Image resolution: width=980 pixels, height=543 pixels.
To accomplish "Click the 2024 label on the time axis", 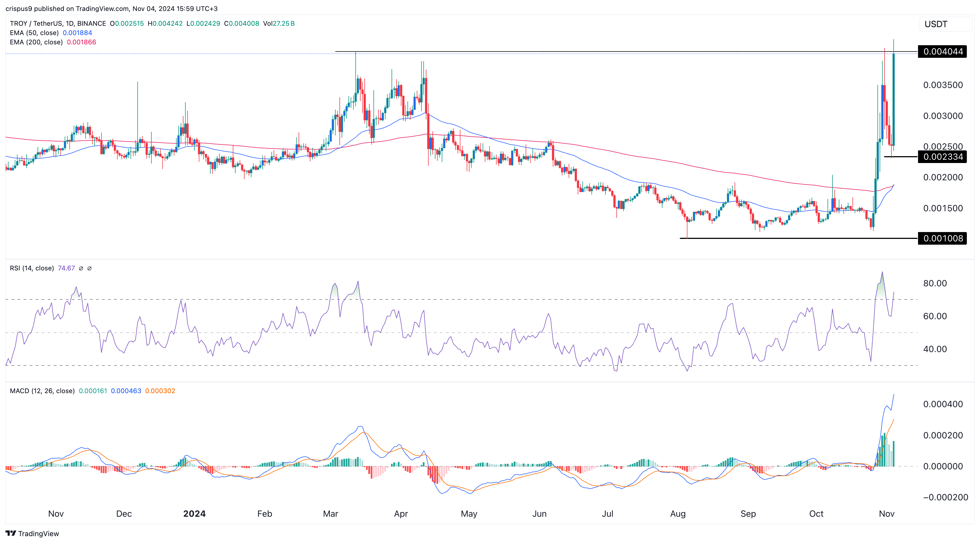I will tap(194, 514).
